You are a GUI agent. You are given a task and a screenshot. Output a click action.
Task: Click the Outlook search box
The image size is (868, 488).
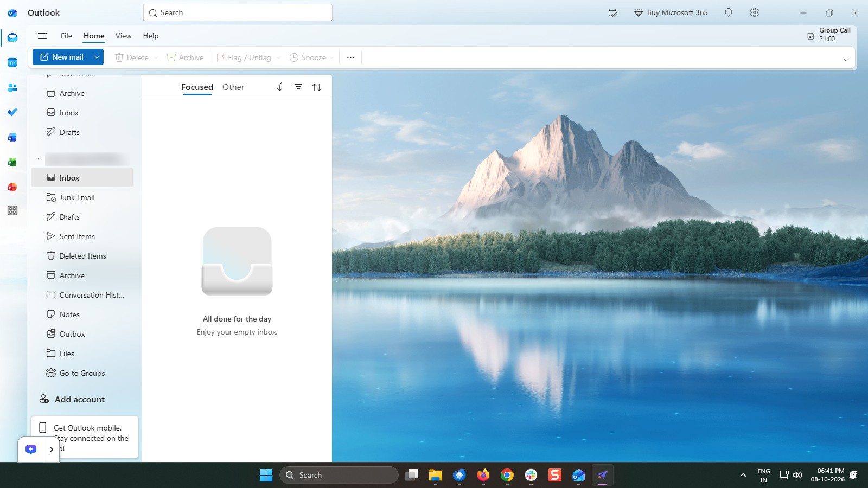click(238, 12)
